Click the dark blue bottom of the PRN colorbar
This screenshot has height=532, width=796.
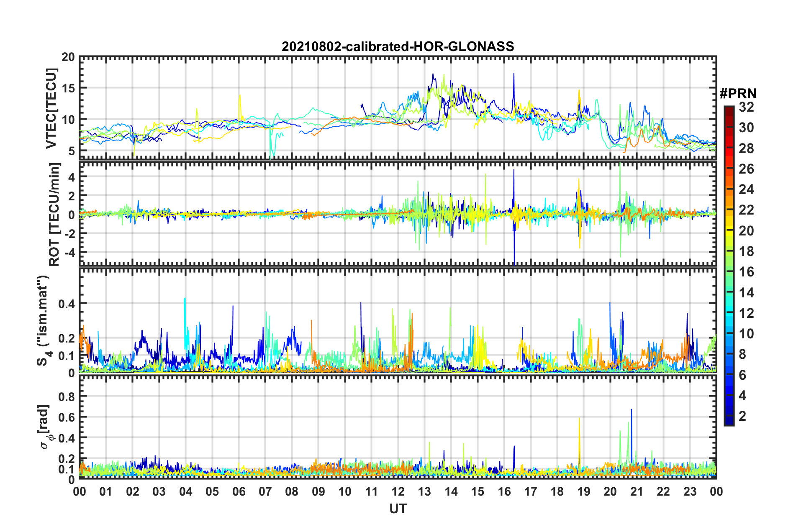729,422
